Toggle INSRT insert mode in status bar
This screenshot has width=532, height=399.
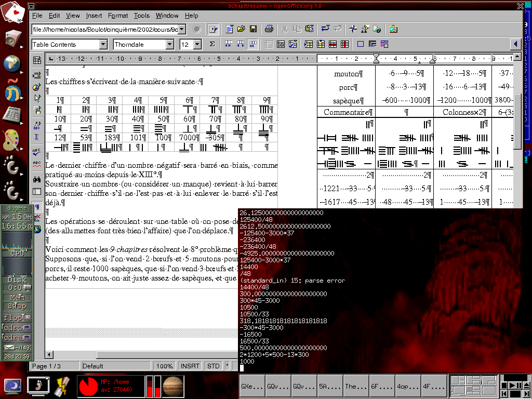click(x=190, y=366)
